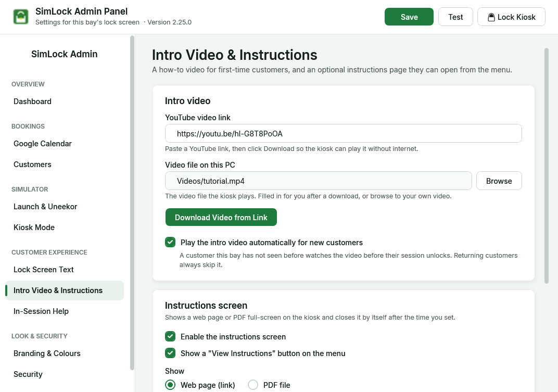This screenshot has height=392, width=558.
Task: Click the "Version 2.25.0" text
Action: [169, 22]
